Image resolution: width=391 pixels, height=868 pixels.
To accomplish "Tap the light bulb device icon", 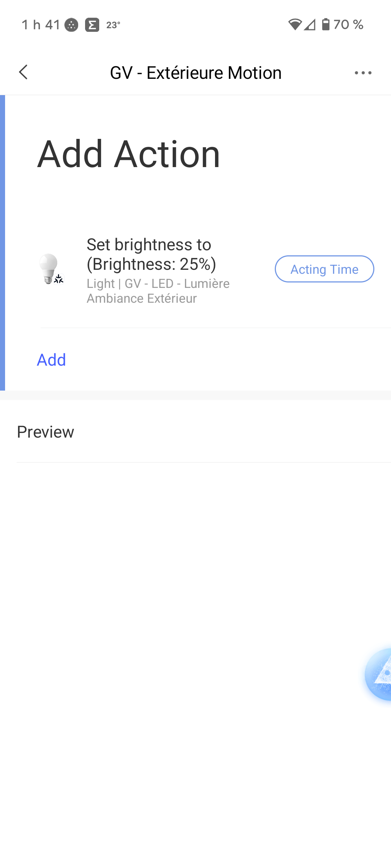I will coord(51,269).
